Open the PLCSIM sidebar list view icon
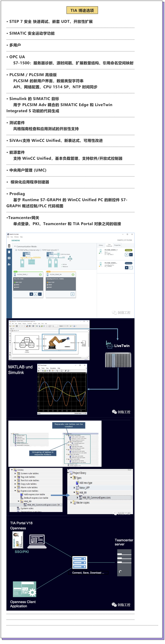 (9, 258)
